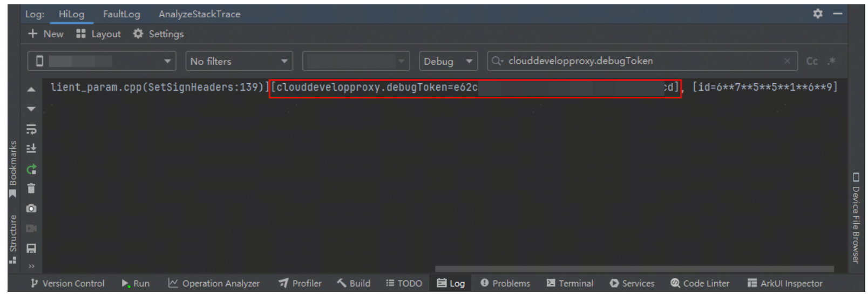Image resolution: width=868 pixels, height=294 pixels.
Task: Open the device selector dropdown
Action: pos(102,61)
